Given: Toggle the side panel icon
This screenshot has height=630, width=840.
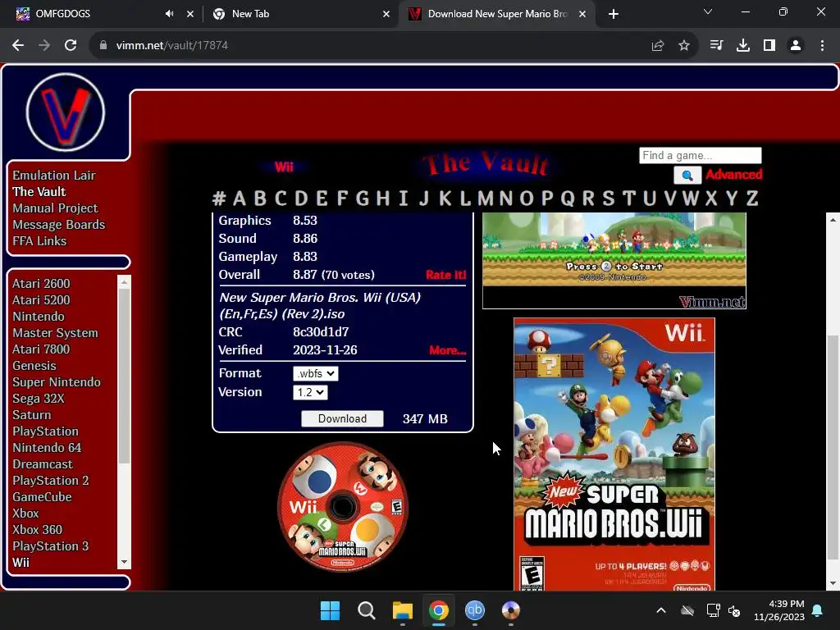Looking at the screenshot, I should 769,46.
